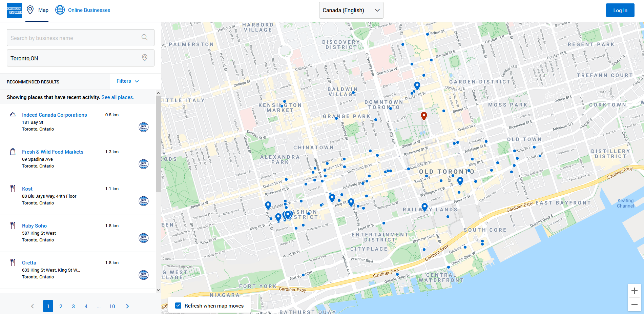Click the See all places link
Screen dimensions: 644x314
118,97
